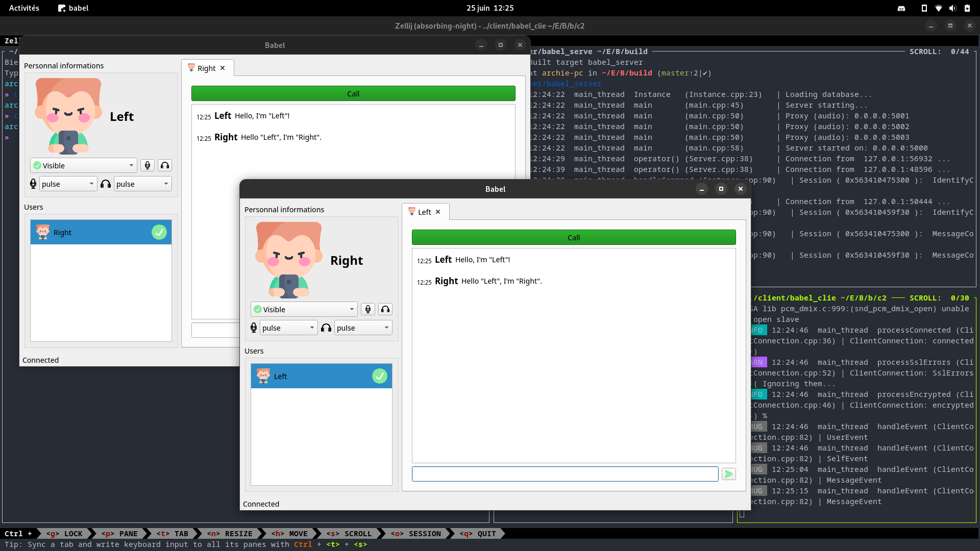Open microphone pulse device dropdown in front window
The image size is (980, 551).
pyautogui.click(x=288, y=328)
